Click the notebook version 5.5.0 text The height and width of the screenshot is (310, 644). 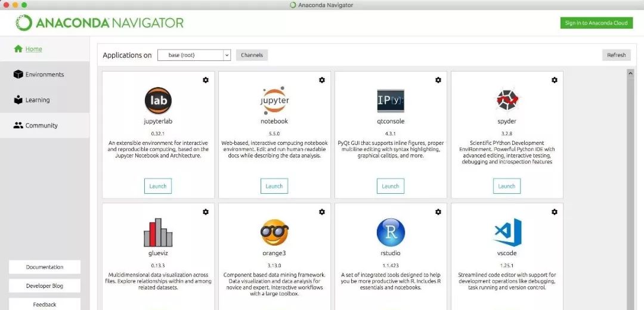pyautogui.click(x=274, y=134)
